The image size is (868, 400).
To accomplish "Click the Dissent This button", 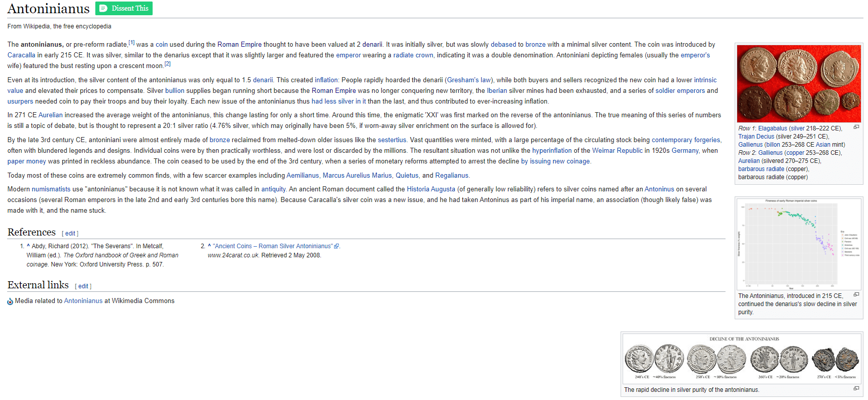I will [124, 9].
